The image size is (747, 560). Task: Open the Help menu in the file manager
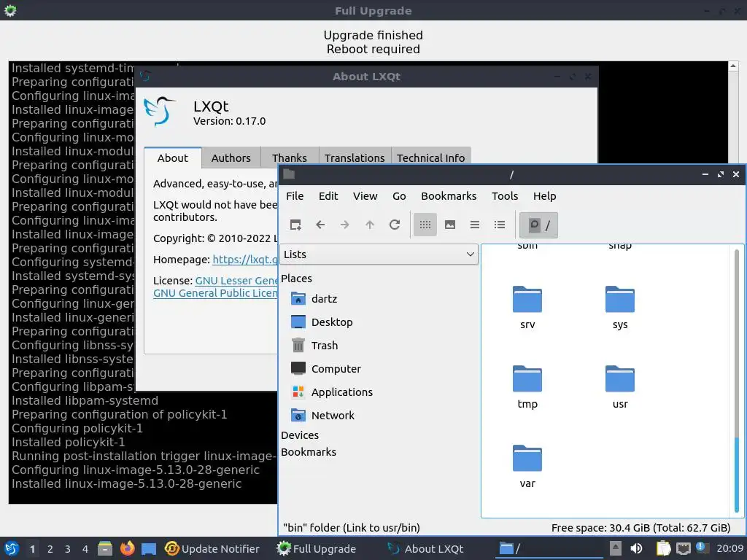[544, 196]
